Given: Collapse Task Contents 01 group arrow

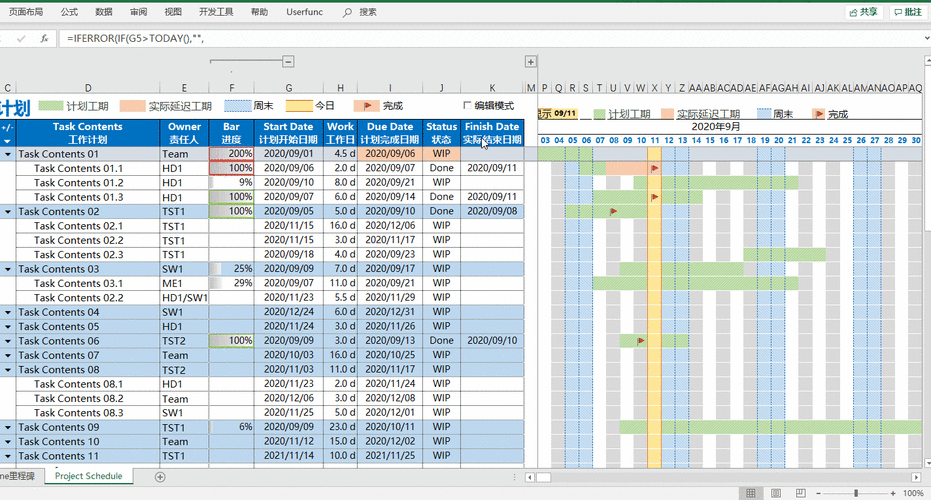Looking at the screenshot, I should [x=8, y=155].
